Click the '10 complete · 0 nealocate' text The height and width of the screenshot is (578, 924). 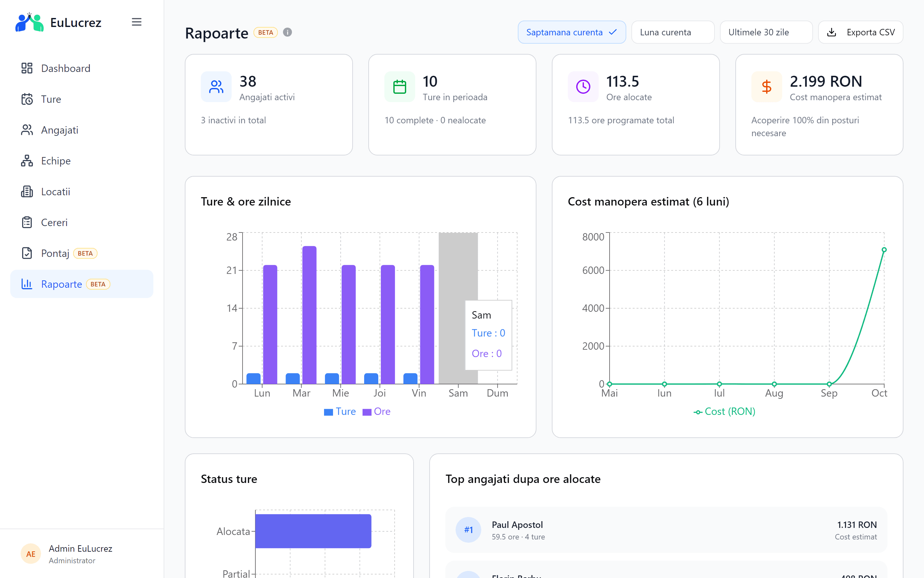coord(435,120)
